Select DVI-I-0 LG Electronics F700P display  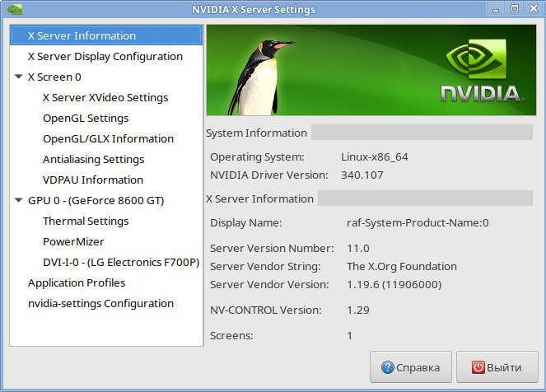tap(121, 262)
